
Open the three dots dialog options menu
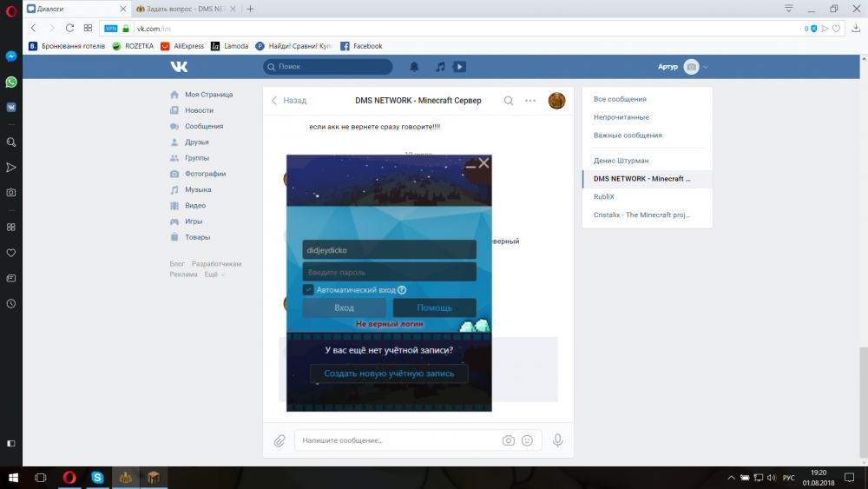(x=530, y=101)
